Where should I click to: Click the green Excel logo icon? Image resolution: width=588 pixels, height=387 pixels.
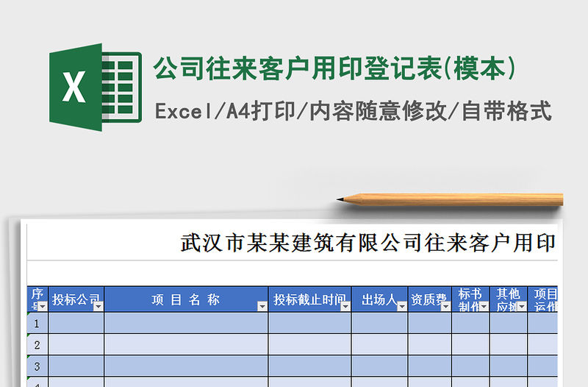pyautogui.click(x=96, y=87)
